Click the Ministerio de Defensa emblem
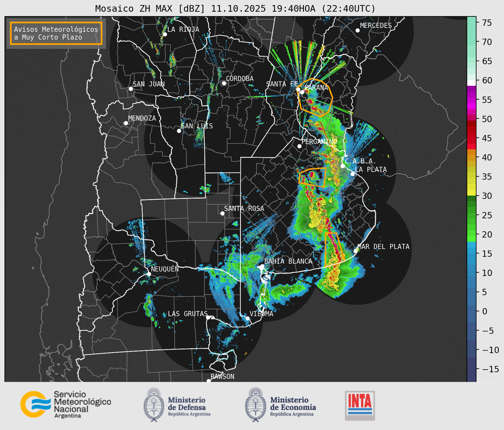Screen dimensions: 504x430 pyautogui.click(x=154, y=405)
